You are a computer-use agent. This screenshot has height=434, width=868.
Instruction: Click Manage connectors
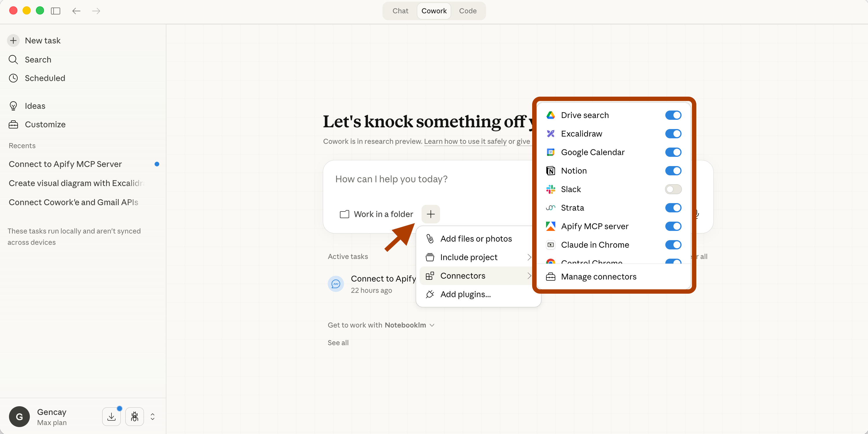598,277
